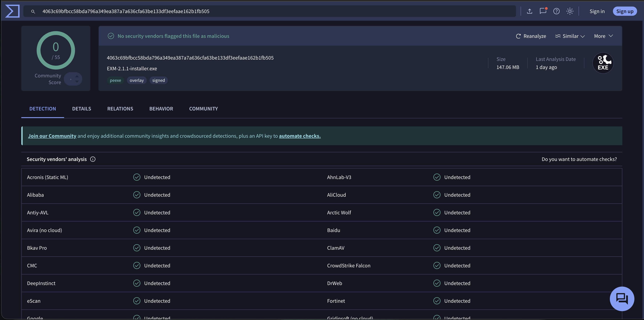
Task: Click the overlay tag
Action: click(x=137, y=80)
